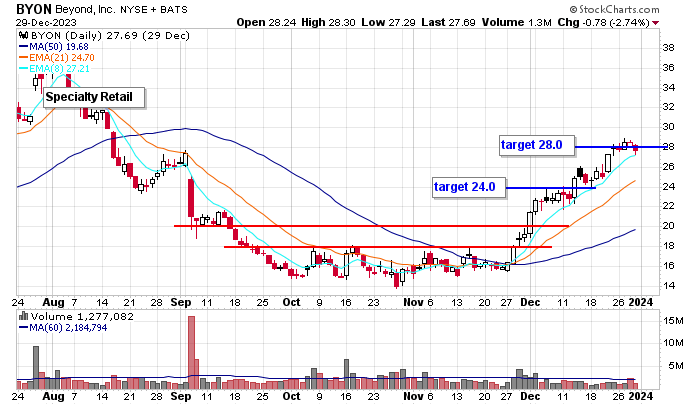
Task: Click the candlestick icon beside BYON (Daily)
Action: tap(23, 35)
